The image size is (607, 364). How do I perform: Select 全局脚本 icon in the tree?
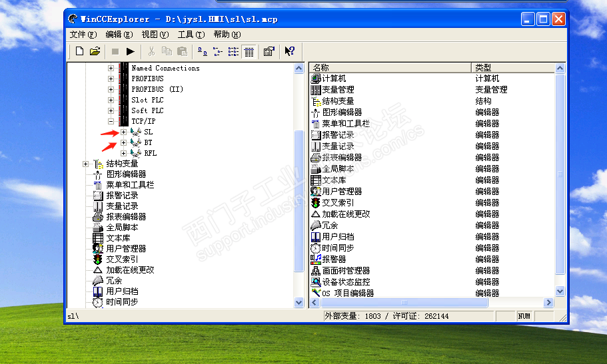98,228
